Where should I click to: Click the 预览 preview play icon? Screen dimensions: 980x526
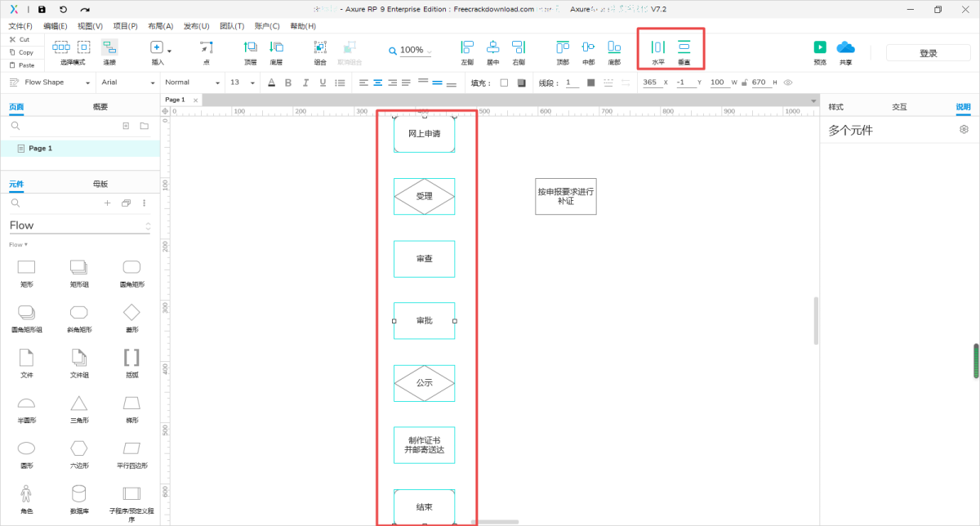coord(820,48)
